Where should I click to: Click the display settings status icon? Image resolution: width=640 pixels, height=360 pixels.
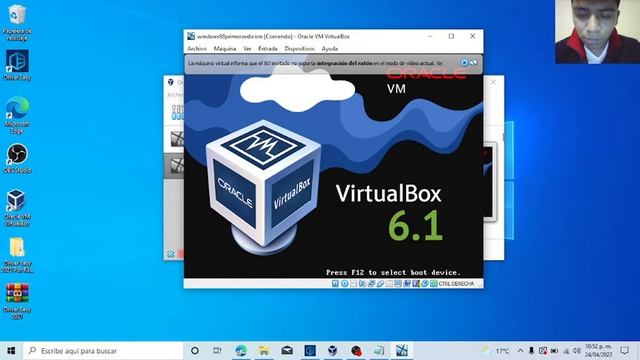[398, 284]
